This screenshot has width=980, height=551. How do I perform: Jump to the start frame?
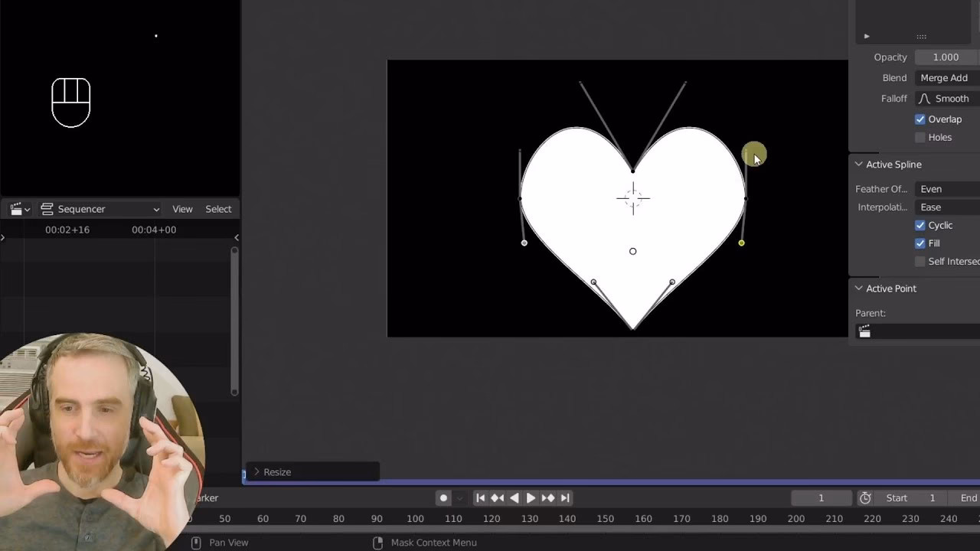(x=481, y=498)
